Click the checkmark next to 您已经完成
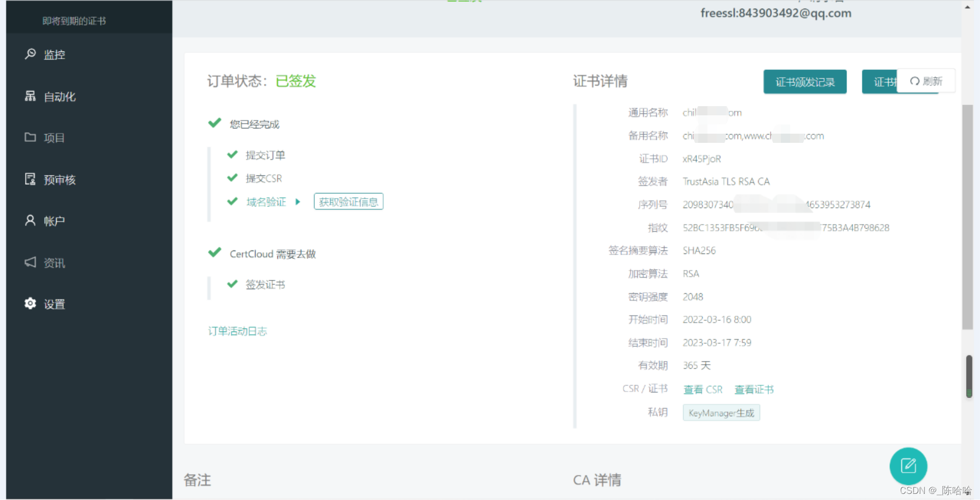Image resolution: width=980 pixels, height=500 pixels. 215,123
